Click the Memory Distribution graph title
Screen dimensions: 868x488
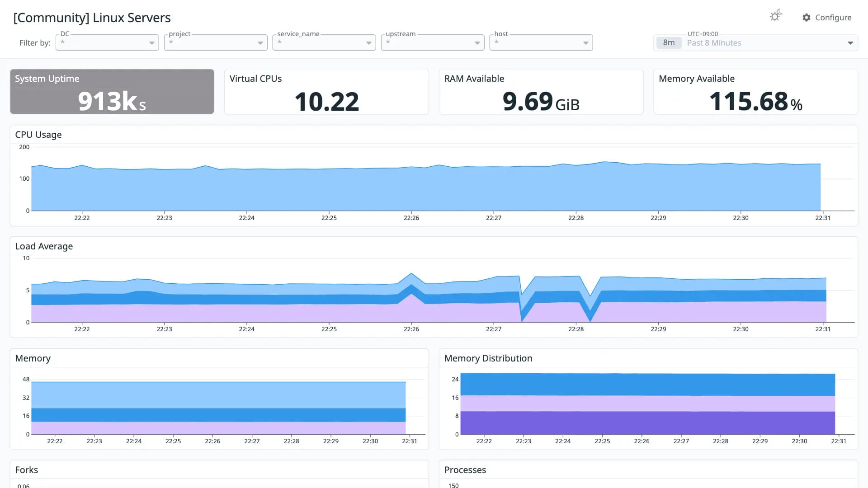[488, 358]
